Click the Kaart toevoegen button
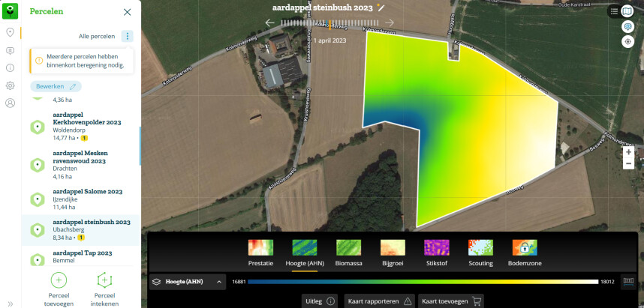Viewport: 644px width, 308px height. click(x=450, y=301)
